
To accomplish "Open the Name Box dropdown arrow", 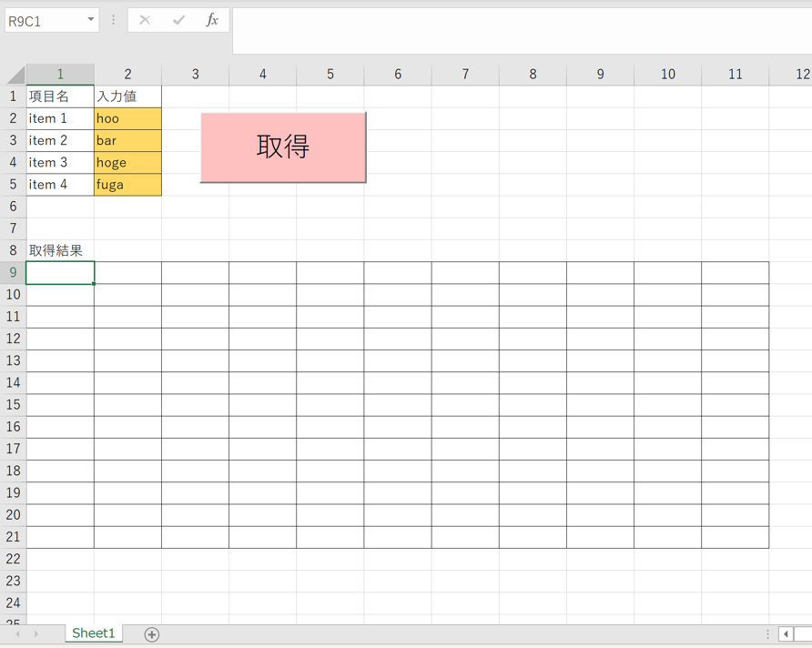I will [x=91, y=20].
